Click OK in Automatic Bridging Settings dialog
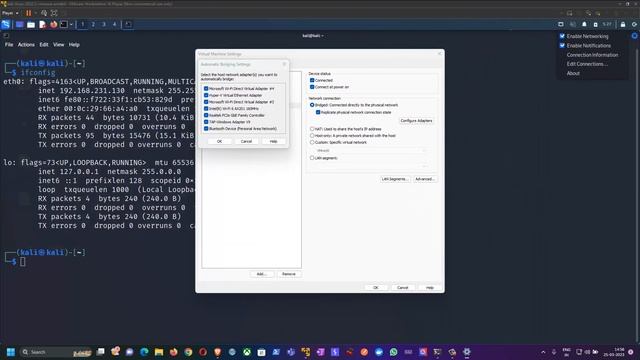 (x=219, y=141)
